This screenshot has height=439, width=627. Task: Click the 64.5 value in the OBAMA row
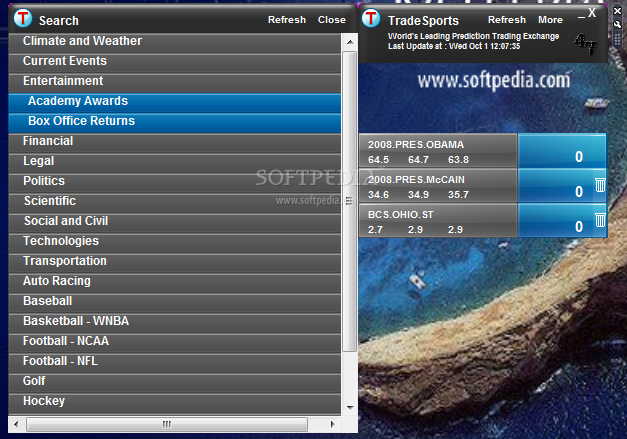coord(378,160)
